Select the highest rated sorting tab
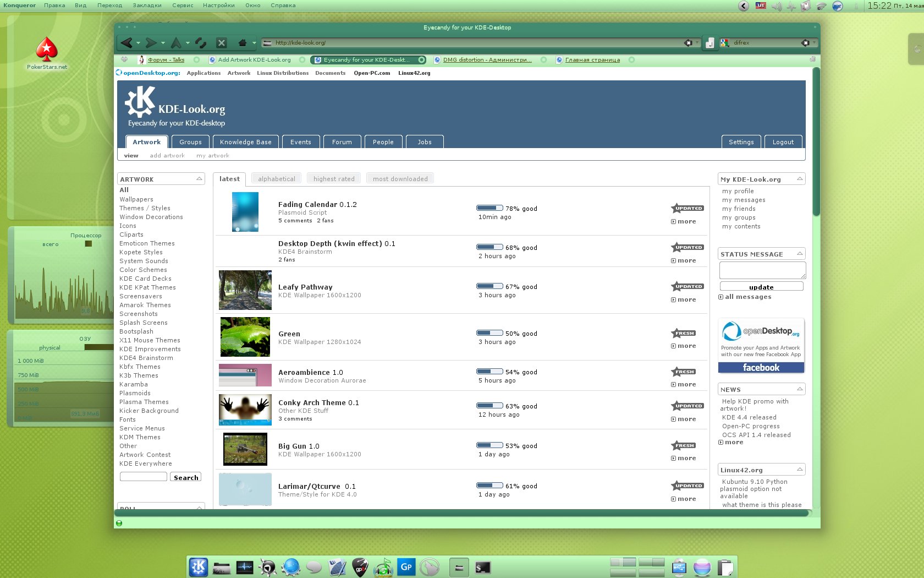The width and height of the screenshot is (924, 578). click(334, 179)
